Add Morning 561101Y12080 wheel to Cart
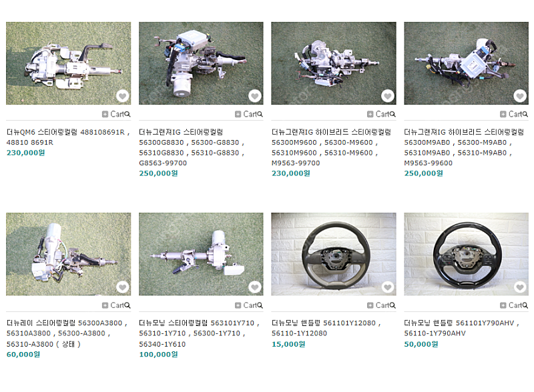This screenshot has width=534, height=392. point(378,305)
